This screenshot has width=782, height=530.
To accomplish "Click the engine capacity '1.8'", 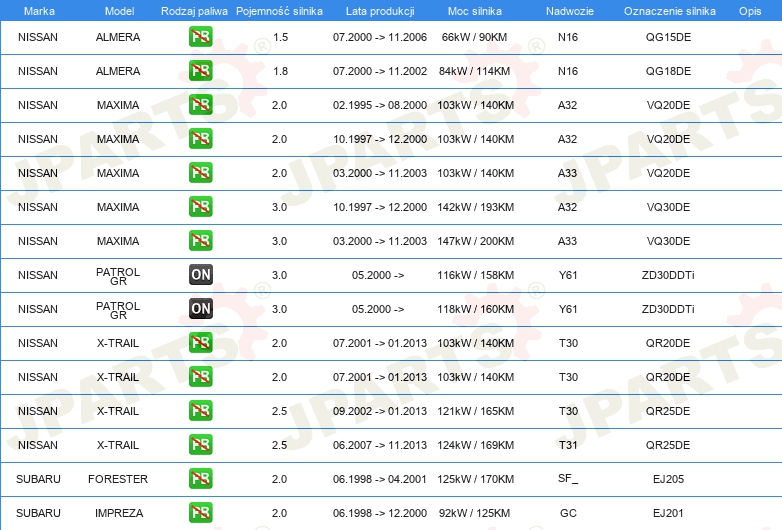I will pos(281,71).
